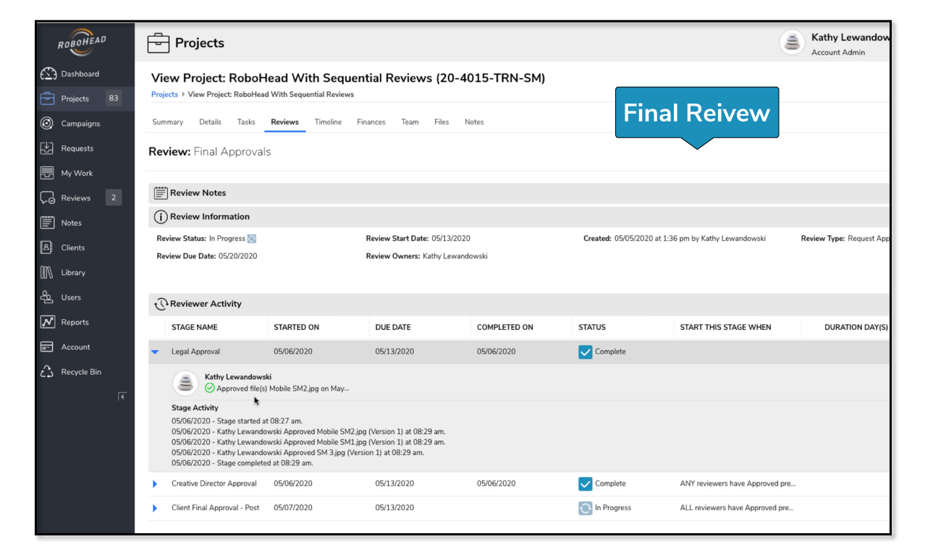Click 'Approved file(s) Mobile SM2.jpg on May...' text
Viewport: 933px width, 560px height.
click(x=283, y=389)
